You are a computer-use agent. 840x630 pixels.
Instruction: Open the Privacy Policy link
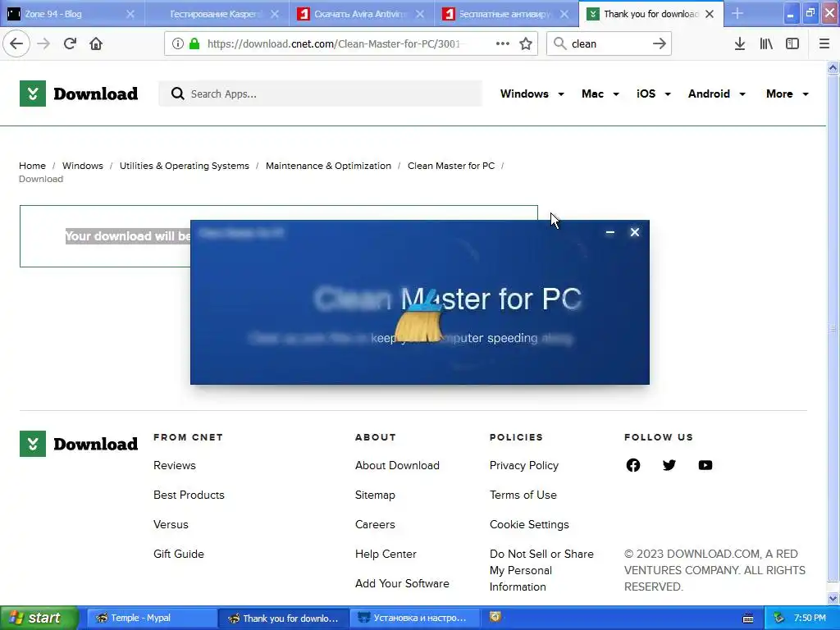pyautogui.click(x=524, y=465)
